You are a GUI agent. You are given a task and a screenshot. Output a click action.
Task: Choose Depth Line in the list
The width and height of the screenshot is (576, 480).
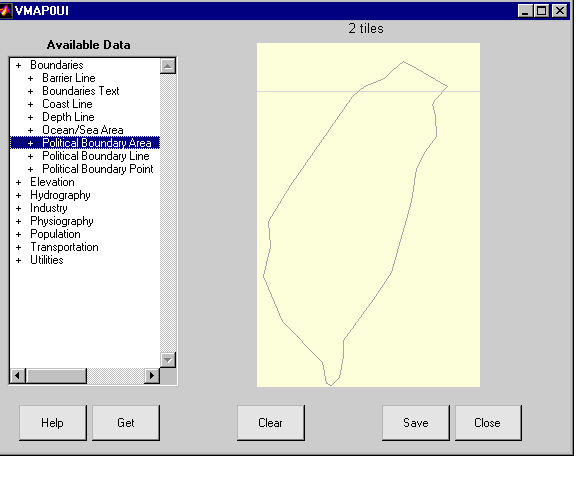click(68, 117)
